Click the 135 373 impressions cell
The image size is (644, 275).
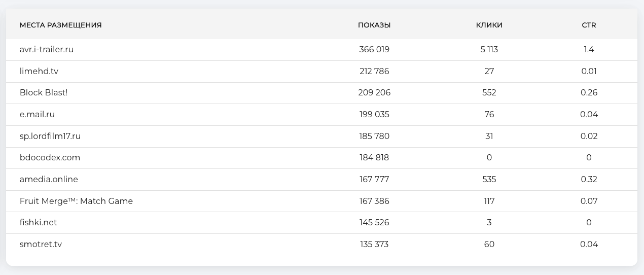[x=374, y=245]
